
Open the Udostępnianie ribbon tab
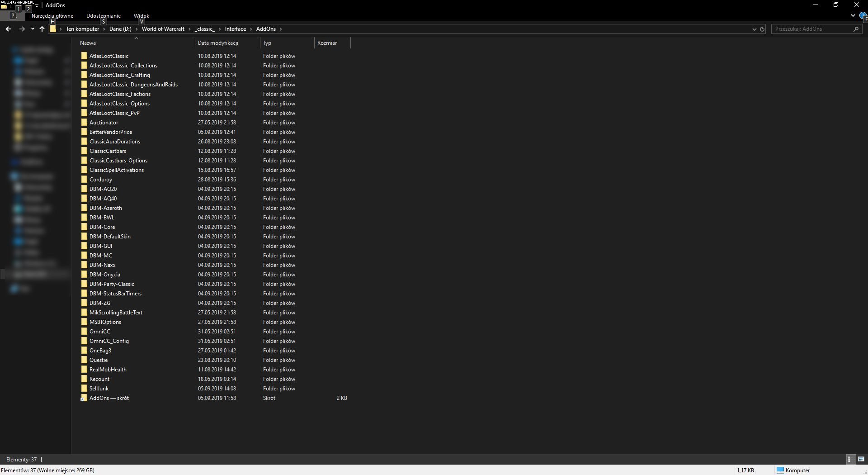(104, 16)
